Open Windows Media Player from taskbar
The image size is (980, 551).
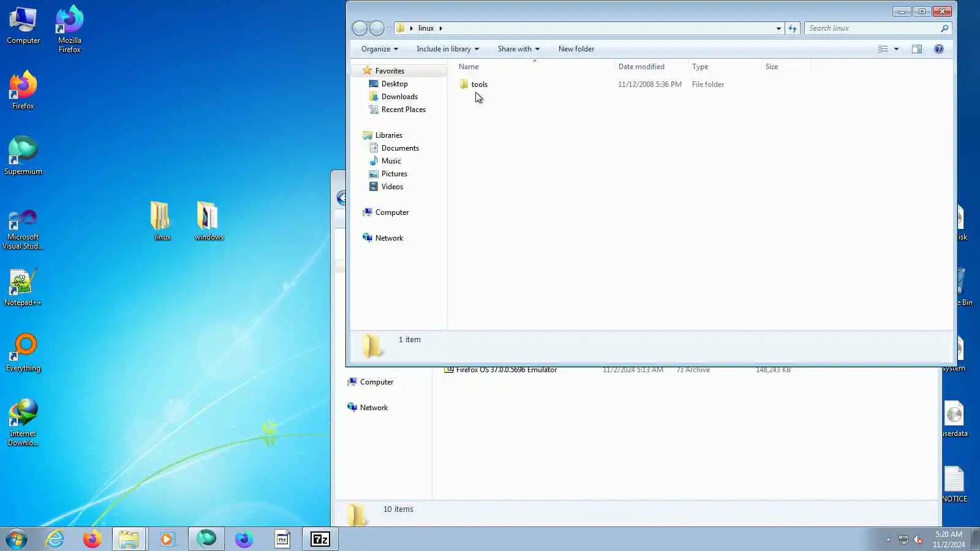click(x=167, y=539)
